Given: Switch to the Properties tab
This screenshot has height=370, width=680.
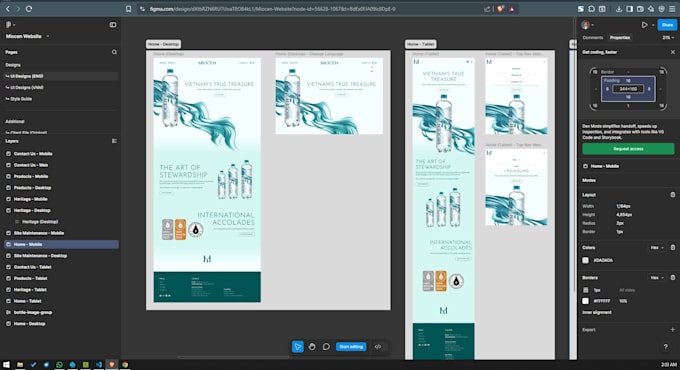Looking at the screenshot, I should coord(620,38).
